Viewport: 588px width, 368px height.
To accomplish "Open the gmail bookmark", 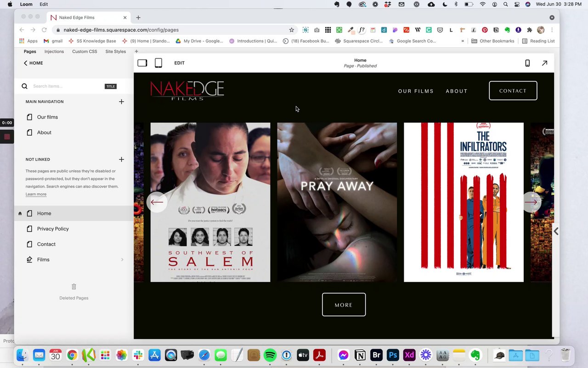I will coord(53,41).
